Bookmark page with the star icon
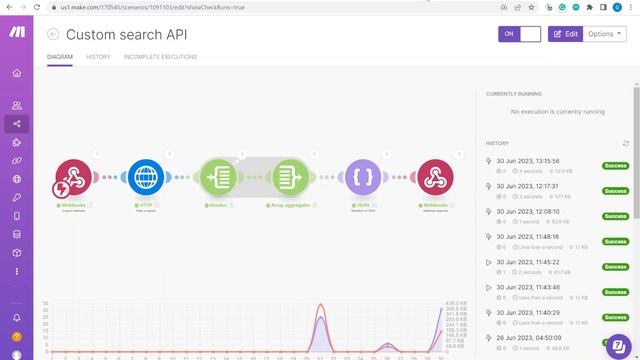 pos(531,7)
